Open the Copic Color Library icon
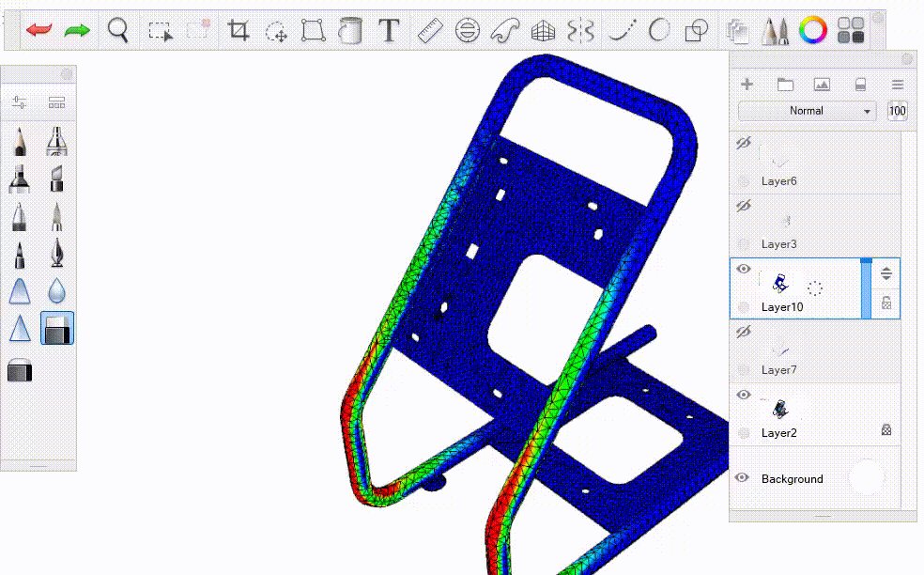 [851, 30]
